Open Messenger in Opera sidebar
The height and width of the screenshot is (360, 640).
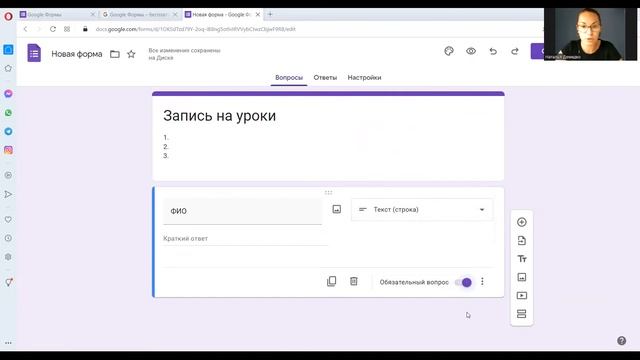click(8, 94)
